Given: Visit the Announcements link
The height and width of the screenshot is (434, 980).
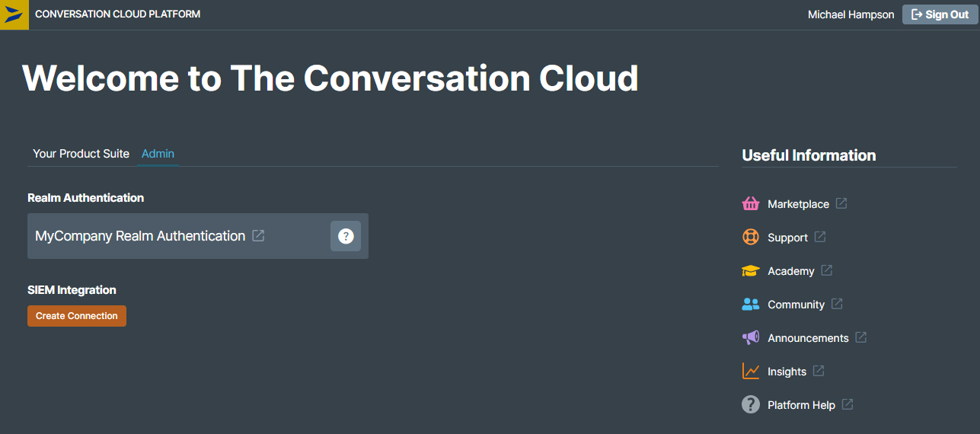Looking at the screenshot, I should (808, 338).
